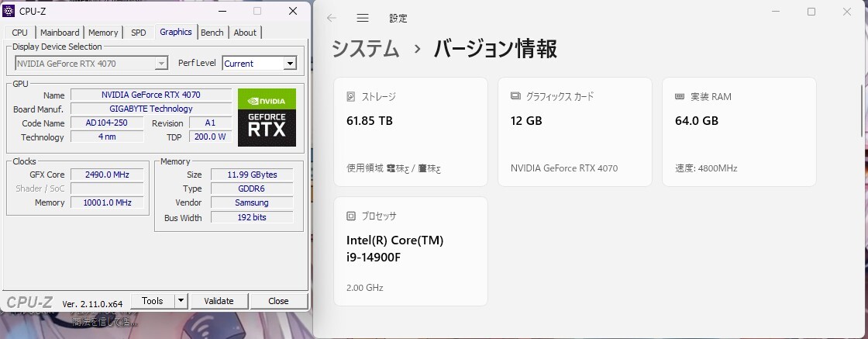Click the Memory clock 10001.0 MHz value
Screen dimensions: 868x339
[107, 202]
